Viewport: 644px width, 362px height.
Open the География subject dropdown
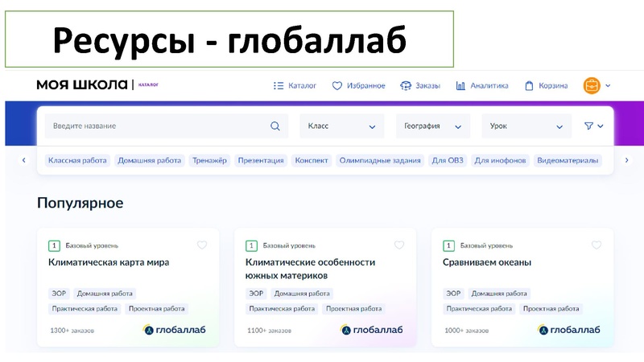[x=433, y=126]
